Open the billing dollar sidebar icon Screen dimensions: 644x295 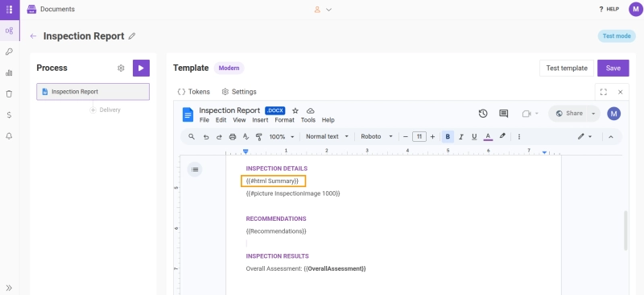click(9, 115)
